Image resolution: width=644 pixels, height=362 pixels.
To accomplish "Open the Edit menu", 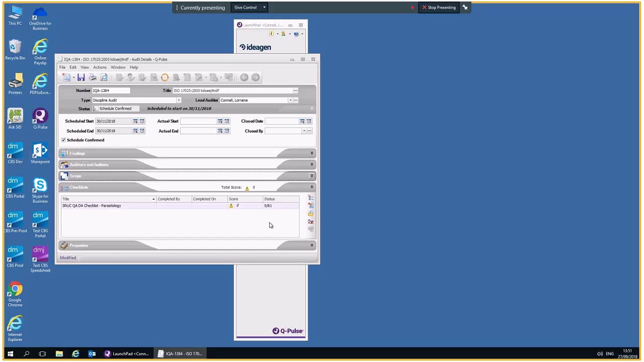I will [x=73, y=67].
